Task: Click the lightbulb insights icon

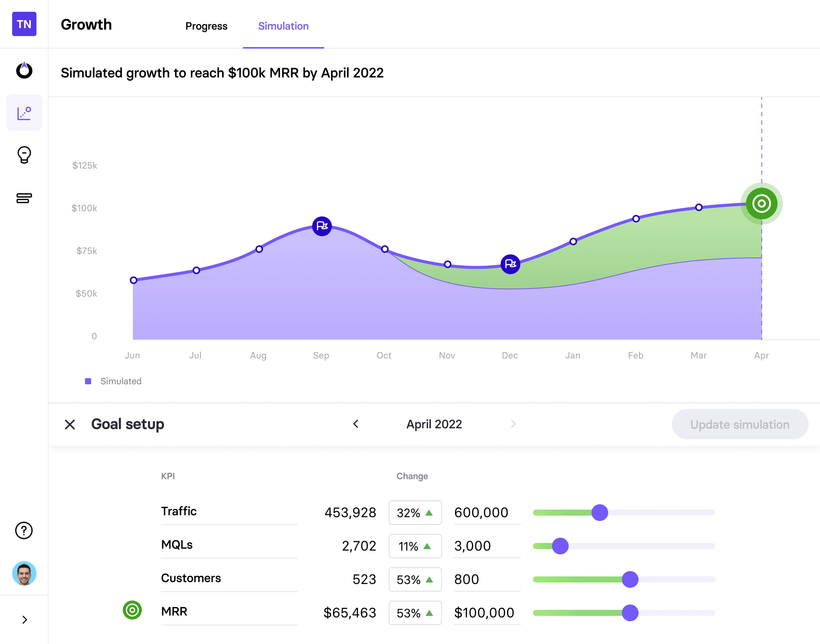Action: [x=24, y=155]
